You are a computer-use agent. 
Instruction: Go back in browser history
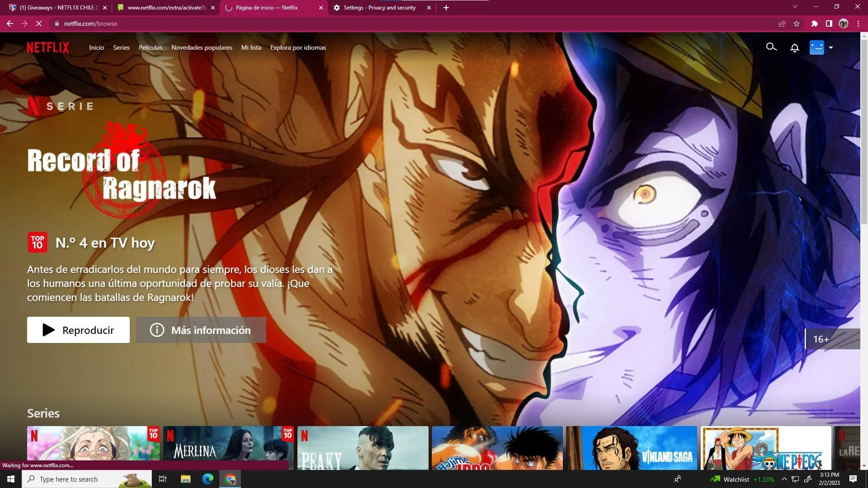10,23
